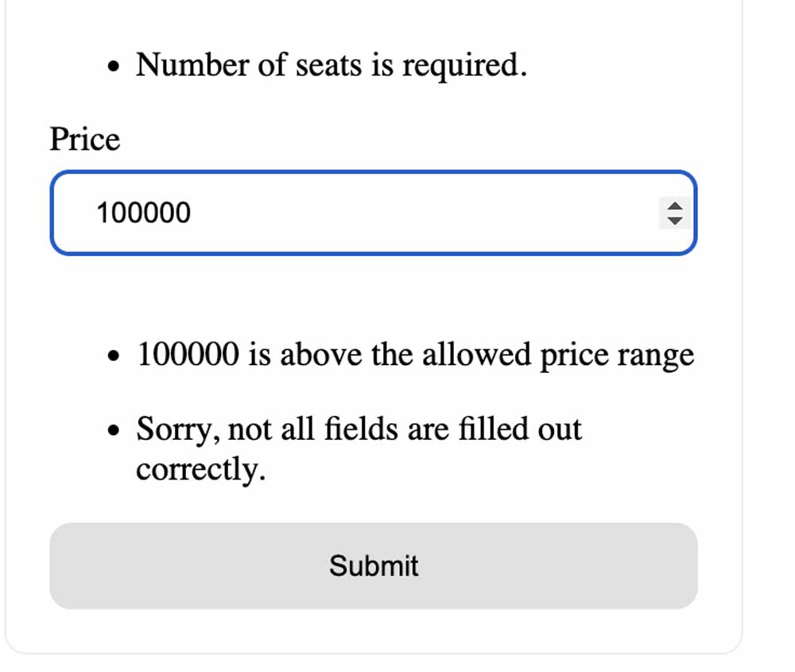Click the text '100000' inside the Price input
Image resolution: width=795 pixels, height=672 pixels.
point(144,212)
